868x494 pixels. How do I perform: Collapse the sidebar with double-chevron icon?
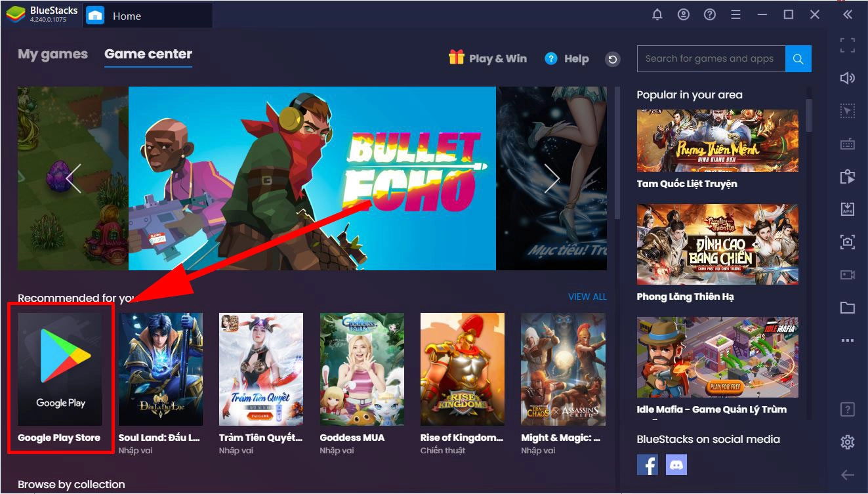pos(848,14)
